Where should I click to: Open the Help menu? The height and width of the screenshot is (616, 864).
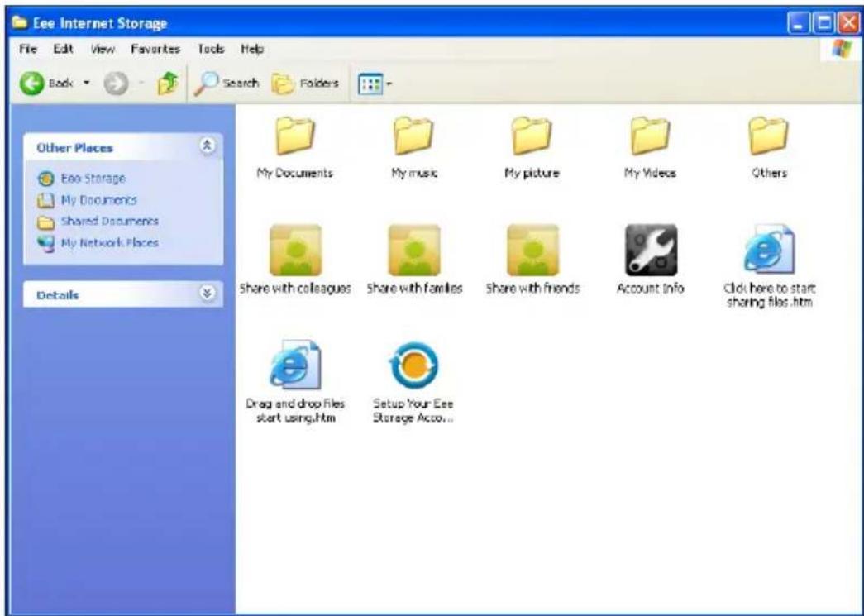point(252,49)
